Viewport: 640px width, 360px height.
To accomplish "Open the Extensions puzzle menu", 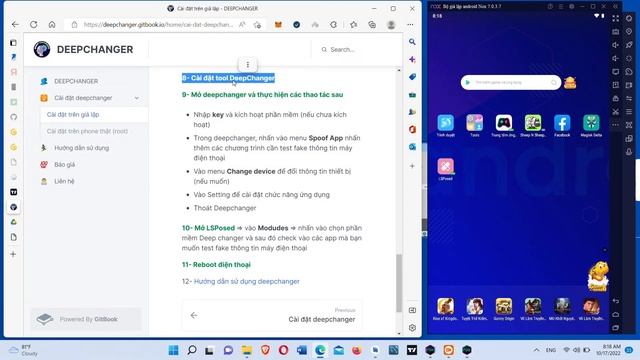I will pyautogui.click(x=333, y=24).
